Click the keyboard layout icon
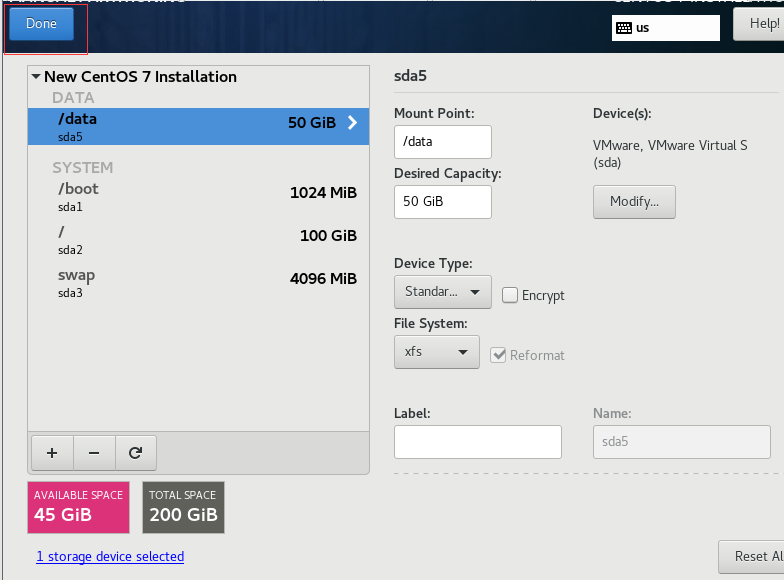This screenshot has width=784, height=580. pyautogui.click(x=624, y=28)
